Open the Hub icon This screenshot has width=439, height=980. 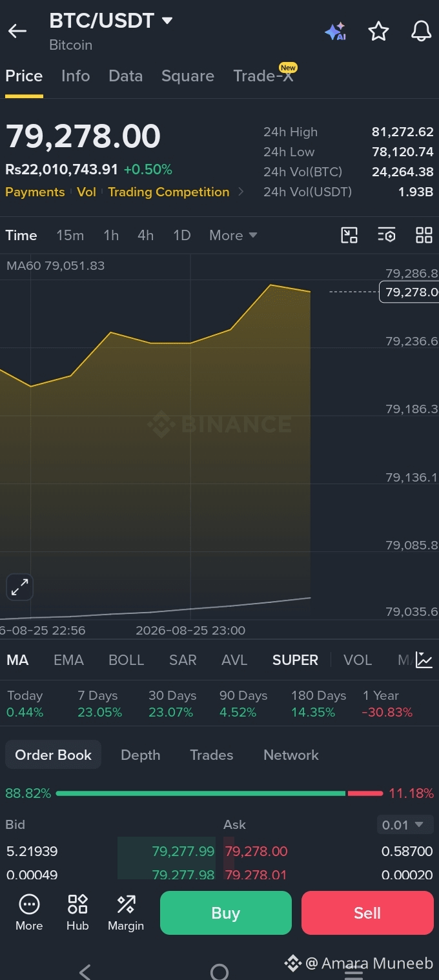tap(77, 913)
